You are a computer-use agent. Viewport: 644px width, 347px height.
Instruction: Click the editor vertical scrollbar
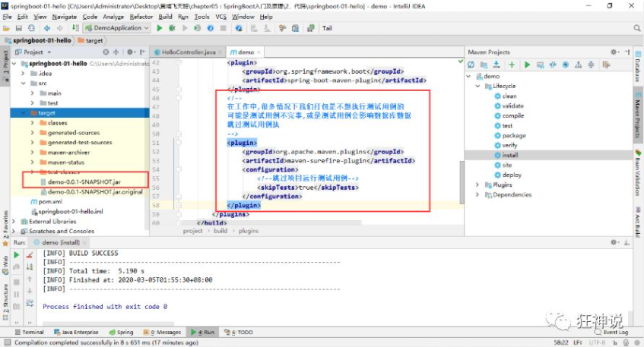(462, 182)
